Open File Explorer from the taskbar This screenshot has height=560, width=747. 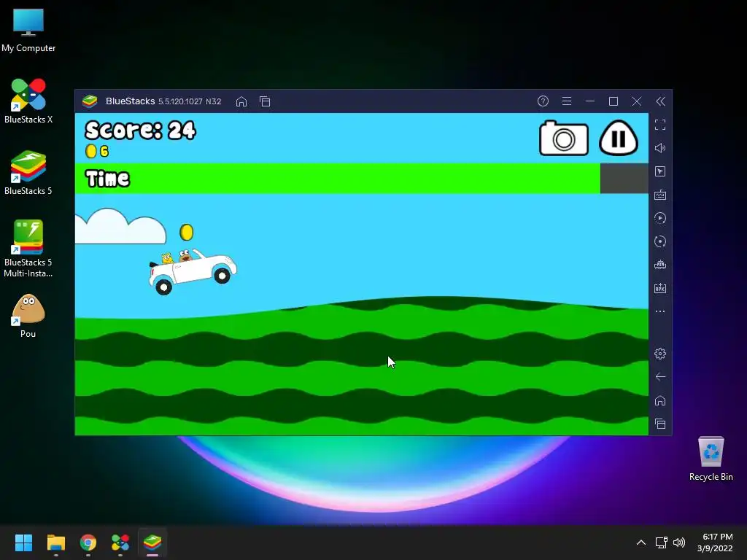[x=55, y=542]
